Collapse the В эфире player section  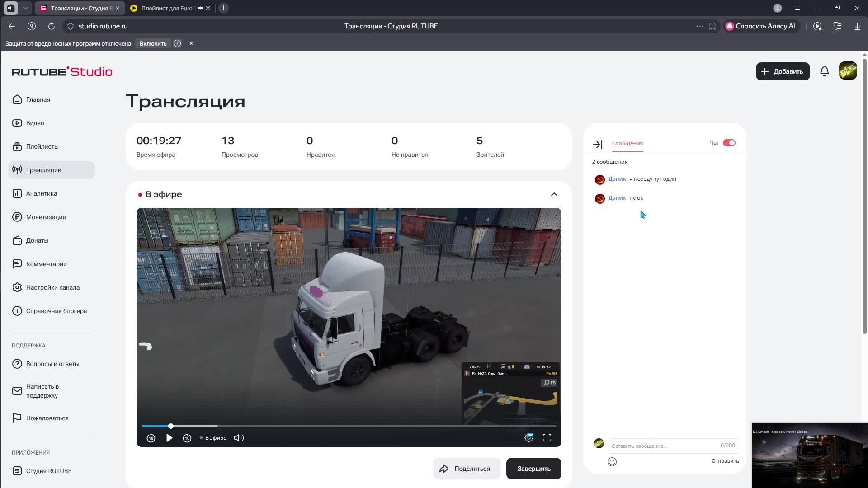553,194
